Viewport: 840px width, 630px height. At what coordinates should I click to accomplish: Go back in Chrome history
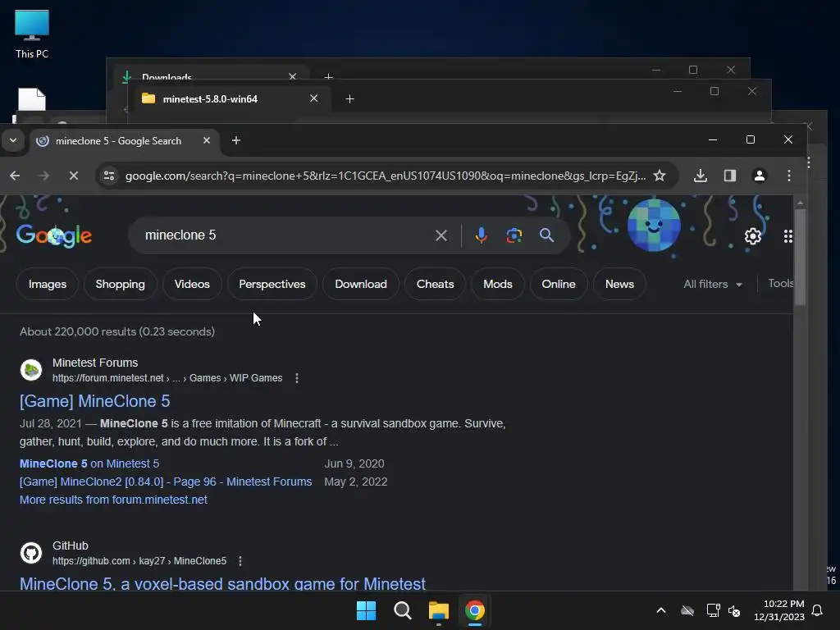coord(15,176)
